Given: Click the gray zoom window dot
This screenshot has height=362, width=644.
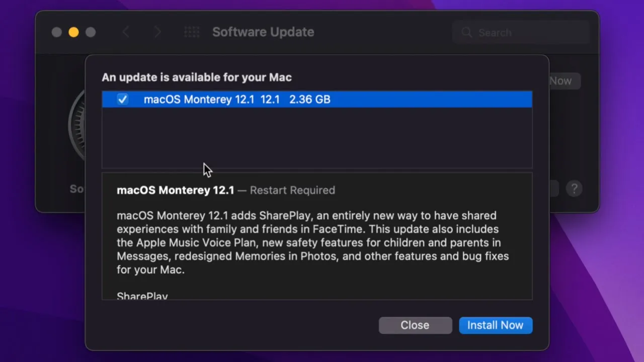Looking at the screenshot, I should (x=91, y=32).
